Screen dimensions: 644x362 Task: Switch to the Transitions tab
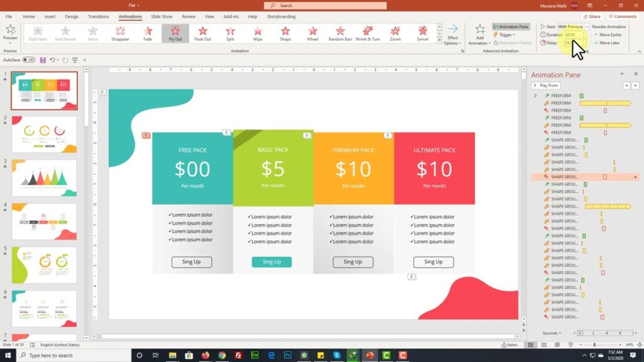pyautogui.click(x=99, y=16)
